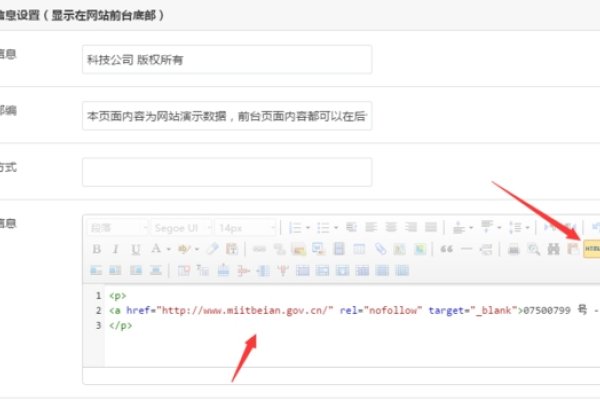Click the insert video icon
Image resolution: width=600 pixels, height=400 pixels.
(x=339, y=249)
